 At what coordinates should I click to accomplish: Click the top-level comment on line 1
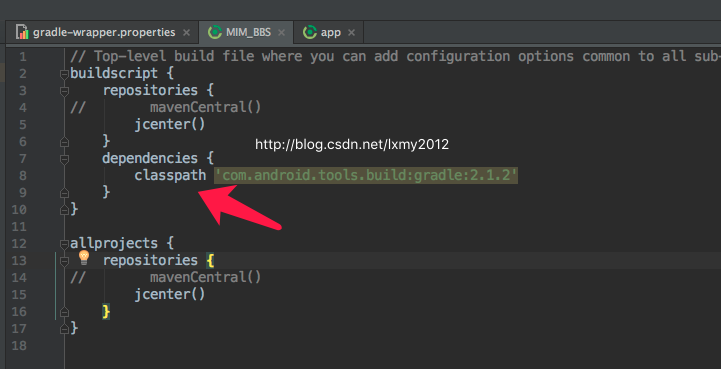tap(395, 56)
